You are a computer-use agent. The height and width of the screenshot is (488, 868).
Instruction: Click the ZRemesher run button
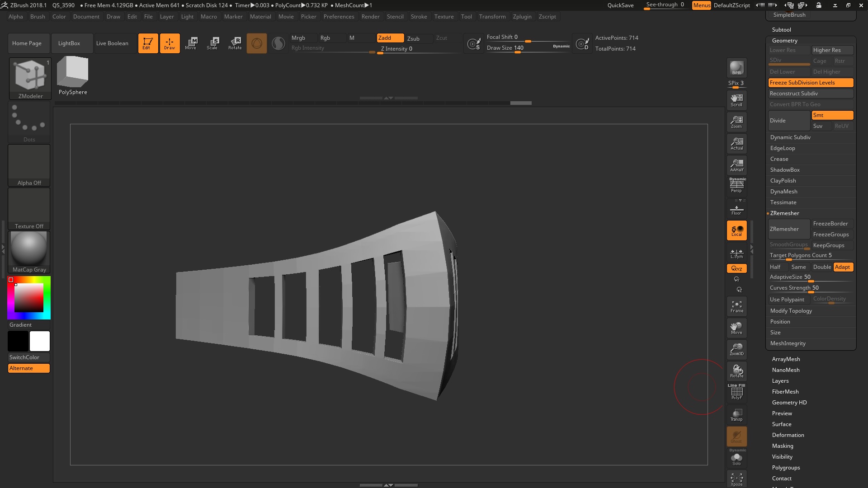(789, 229)
